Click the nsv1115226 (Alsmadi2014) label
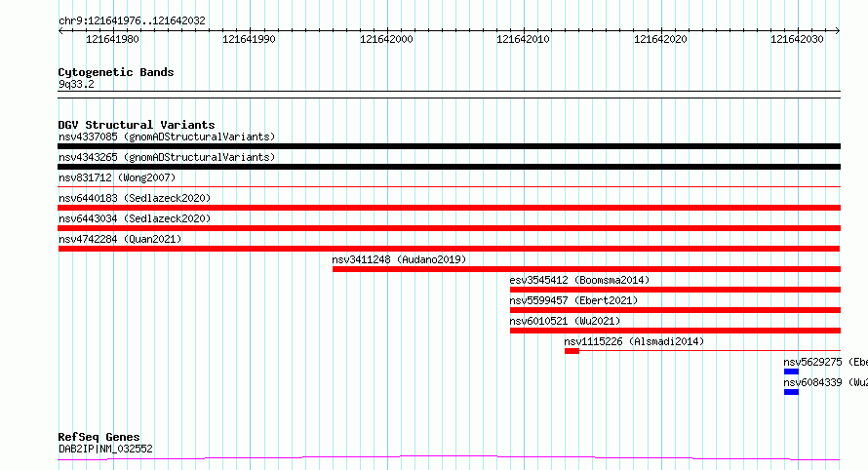The width and height of the screenshot is (868, 470). point(634,341)
